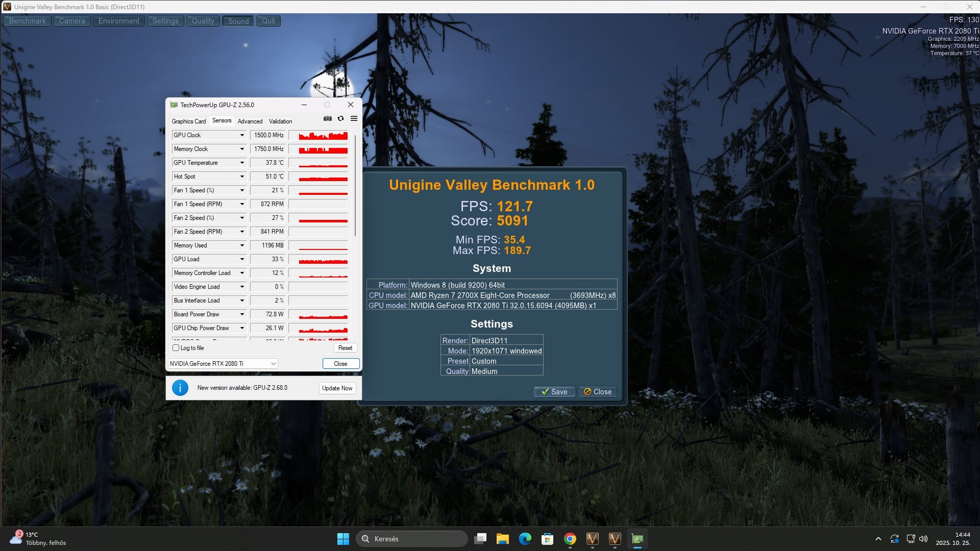This screenshot has width=980, height=551.
Task: Expand the GPU Clock sensor dropdown
Action: [x=242, y=135]
